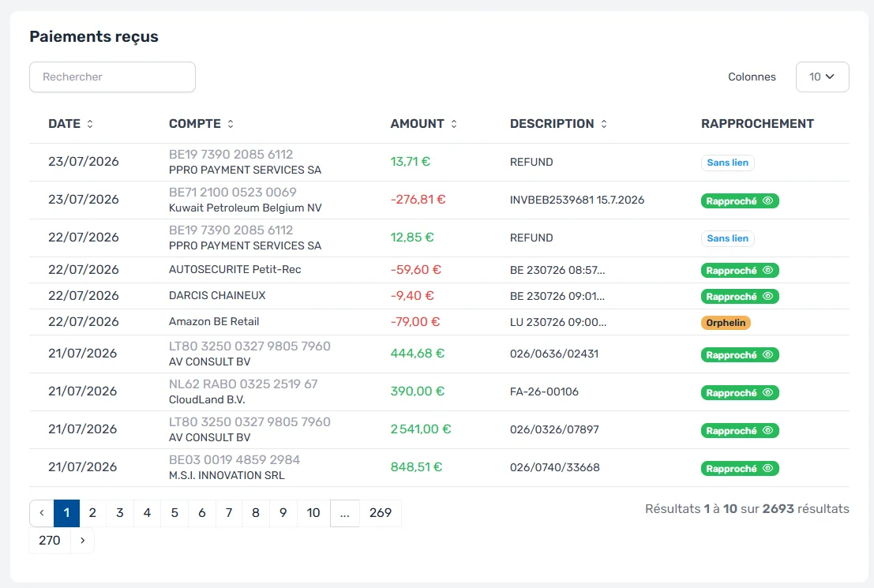This screenshot has height=588, width=874.
Task: Open the rows-per-page dropdown showing 10
Action: (822, 77)
